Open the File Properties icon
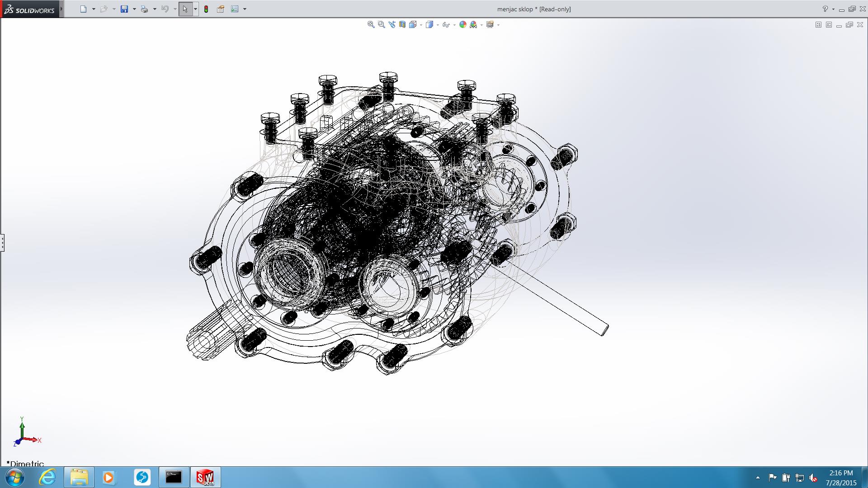This screenshot has width=868, height=488. click(x=221, y=9)
